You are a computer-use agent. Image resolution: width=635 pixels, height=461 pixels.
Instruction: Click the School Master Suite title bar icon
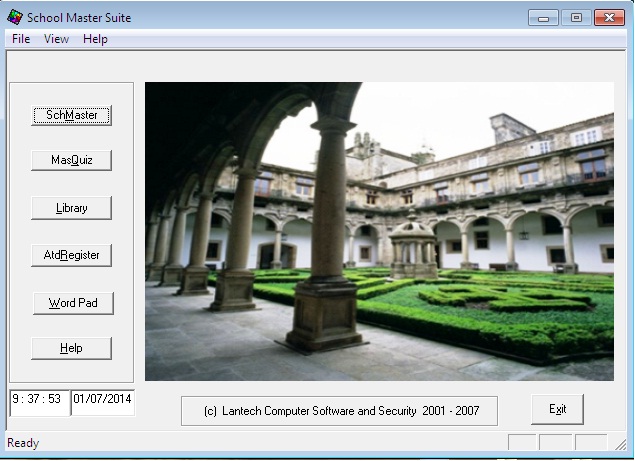click(15, 18)
